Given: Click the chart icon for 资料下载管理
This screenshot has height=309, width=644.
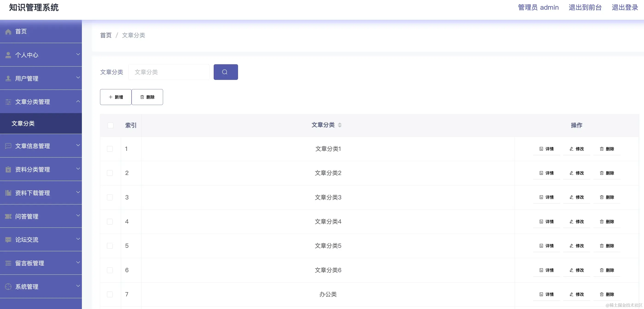Looking at the screenshot, I should click(x=8, y=193).
